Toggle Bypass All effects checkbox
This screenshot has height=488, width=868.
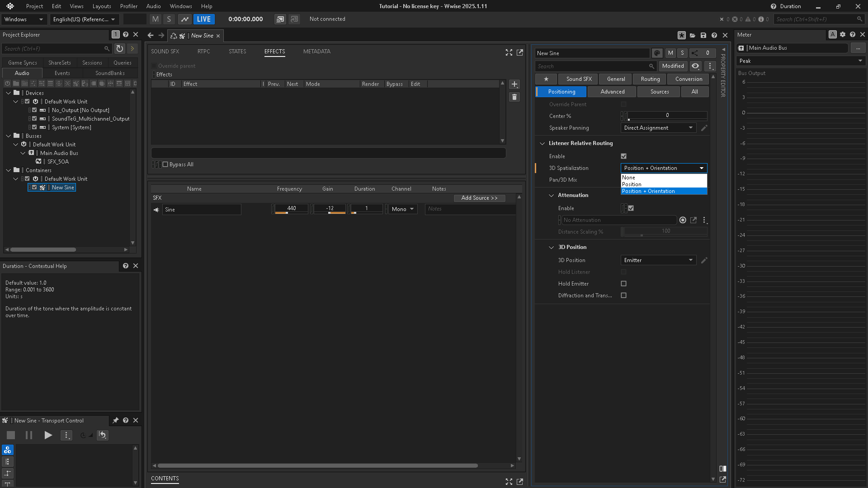(165, 164)
